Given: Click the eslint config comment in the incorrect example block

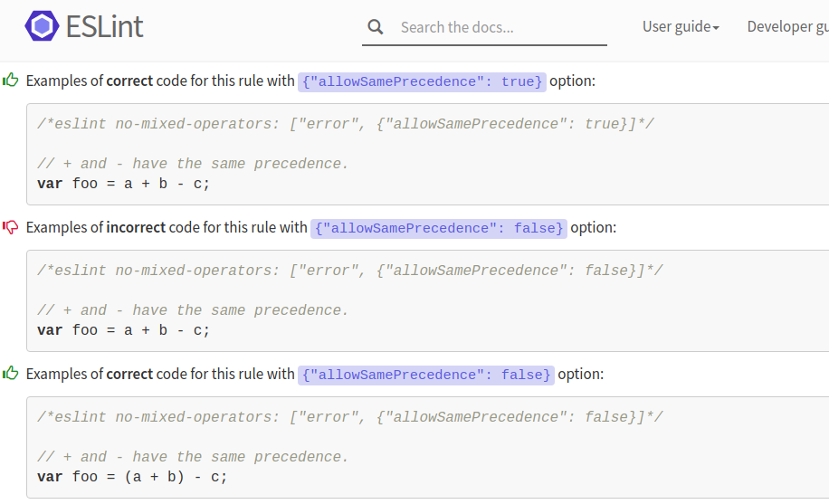Looking at the screenshot, I should 349,271.
